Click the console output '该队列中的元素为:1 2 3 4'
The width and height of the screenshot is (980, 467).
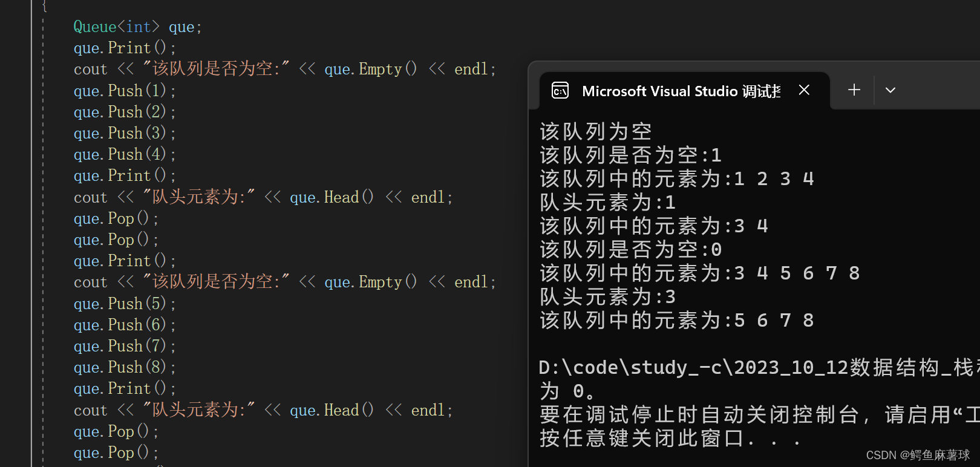tap(677, 178)
